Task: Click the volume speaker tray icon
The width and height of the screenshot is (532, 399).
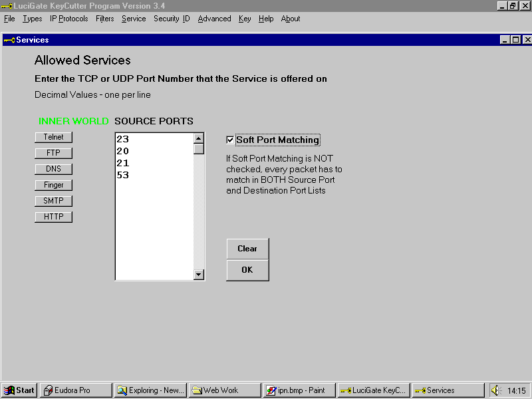Action: [496, 390]
